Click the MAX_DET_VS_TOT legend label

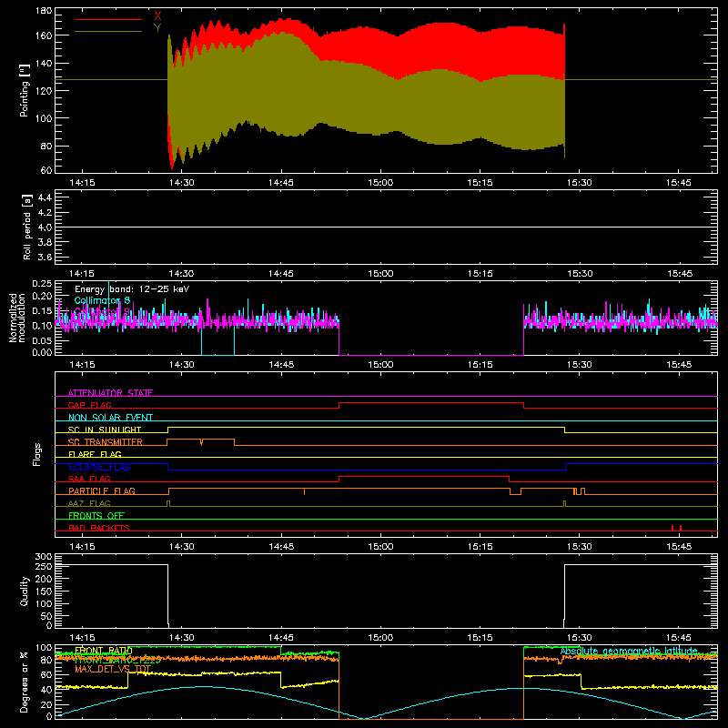tap(112, 669)
